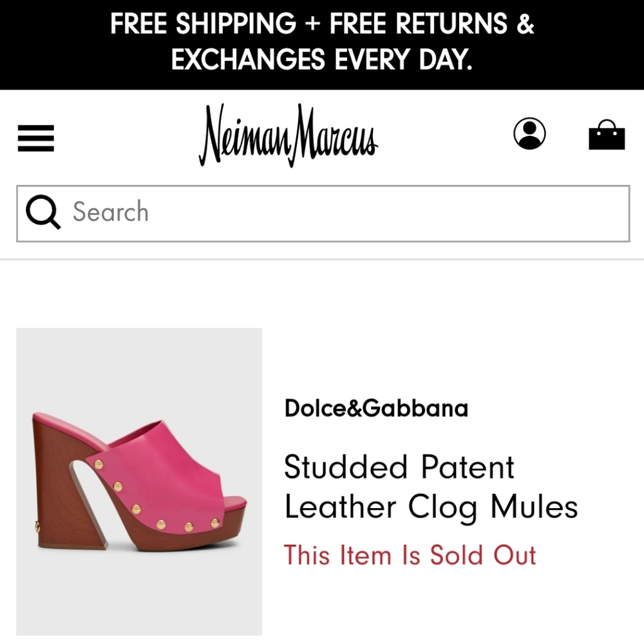Click the search magnifier icon
Screen dimensions: 644x644
click(x=42, y=211)
